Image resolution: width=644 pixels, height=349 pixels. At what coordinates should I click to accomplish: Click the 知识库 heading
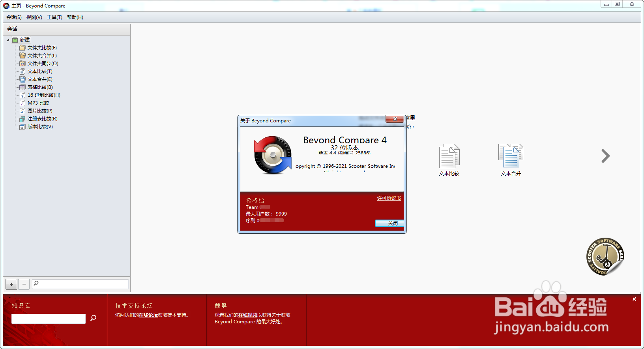pyautogui.click(x=21, y=306)
